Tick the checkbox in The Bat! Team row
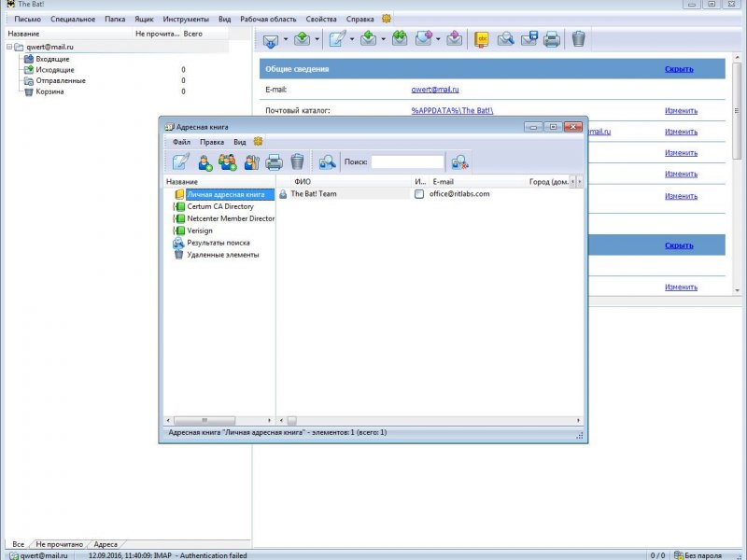 point(419,194)
